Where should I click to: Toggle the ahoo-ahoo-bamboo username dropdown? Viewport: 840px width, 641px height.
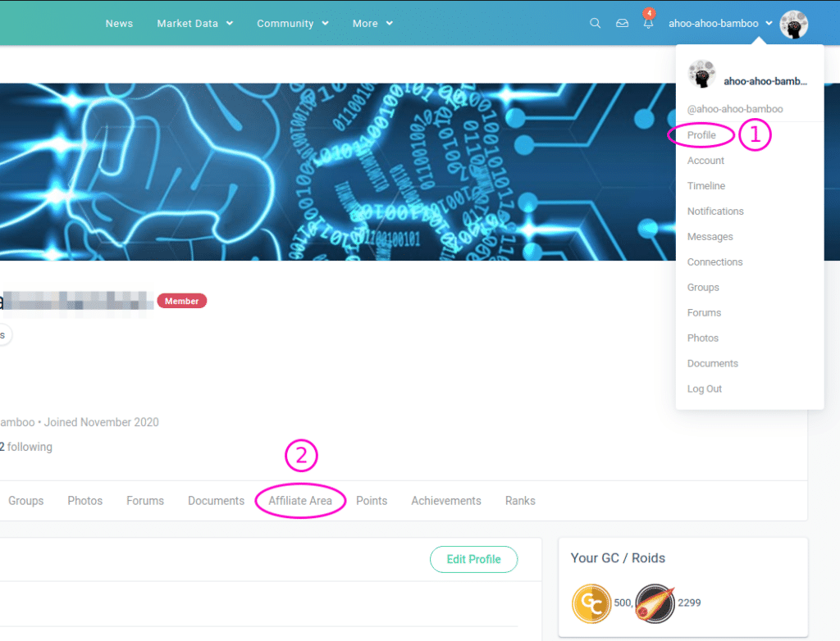tap(720, 24)
